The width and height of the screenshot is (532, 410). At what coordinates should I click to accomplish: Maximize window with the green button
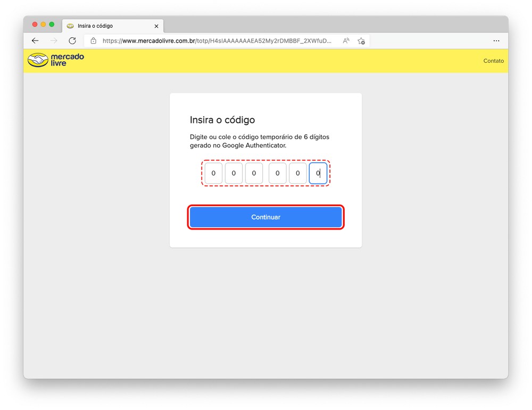click(x=52, y=24)
